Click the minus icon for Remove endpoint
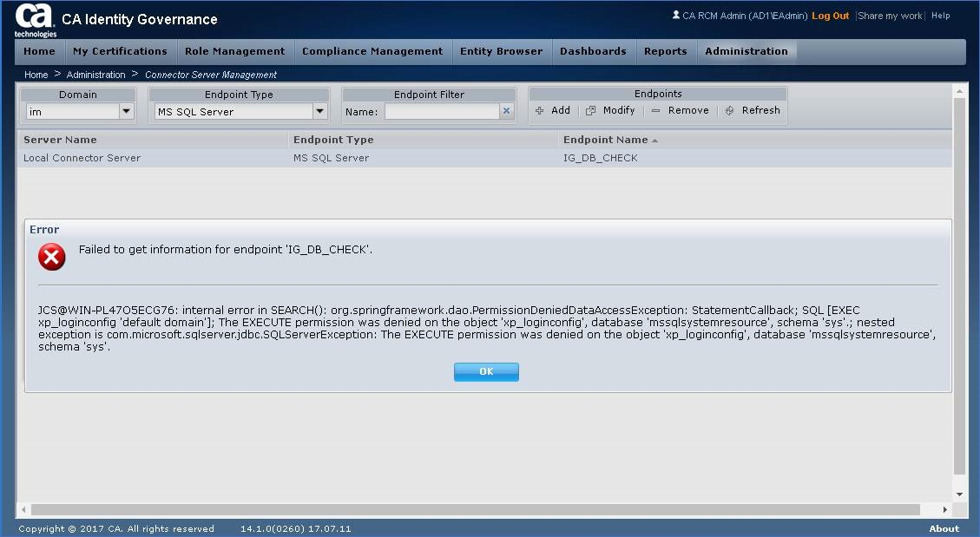The image size is (980, 537). click(655, 110)
